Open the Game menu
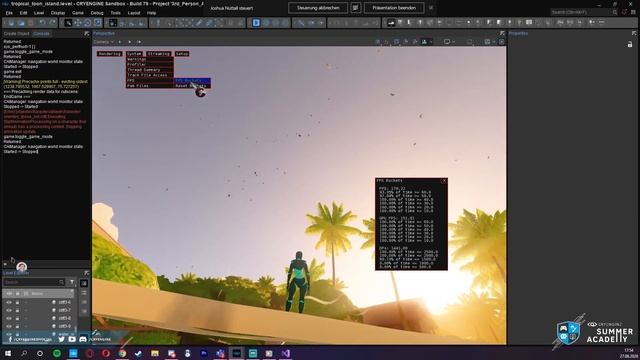640x360 pixels. coord(78,13)
